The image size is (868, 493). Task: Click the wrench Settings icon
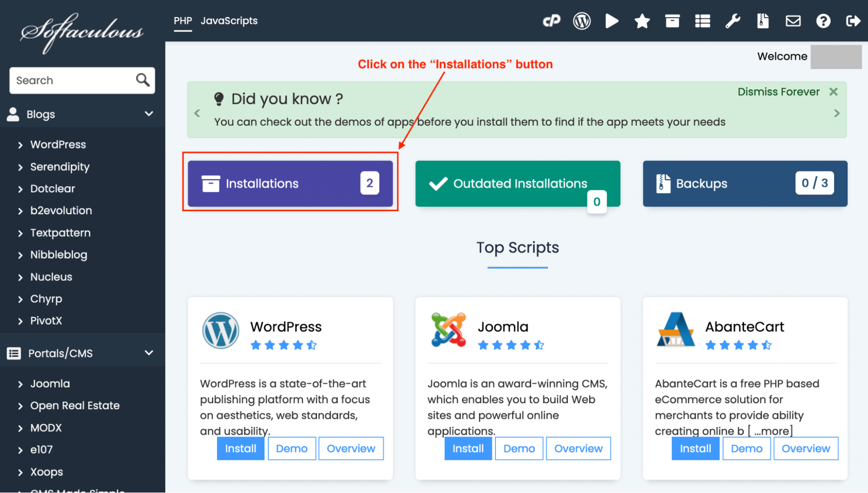(x=733, y=21)
